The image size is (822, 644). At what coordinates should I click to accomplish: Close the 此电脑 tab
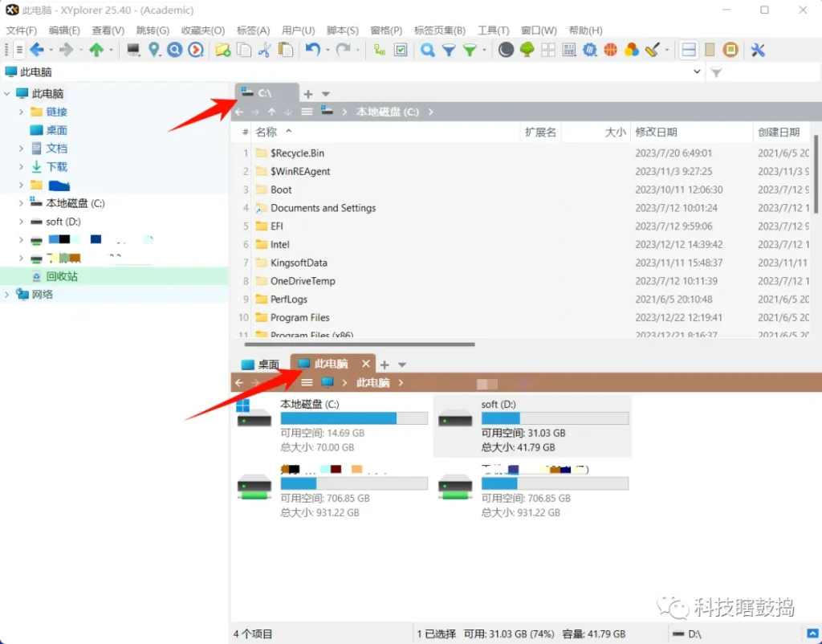pyautogui.click(x=366, y=364)
